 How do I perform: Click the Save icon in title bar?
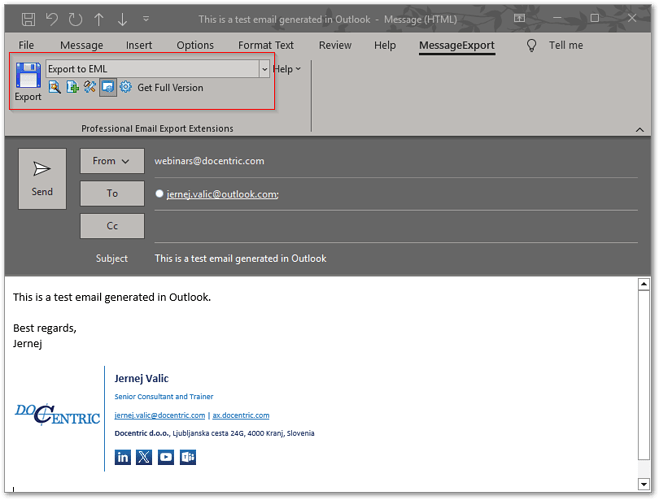click(x=28, y=19)
